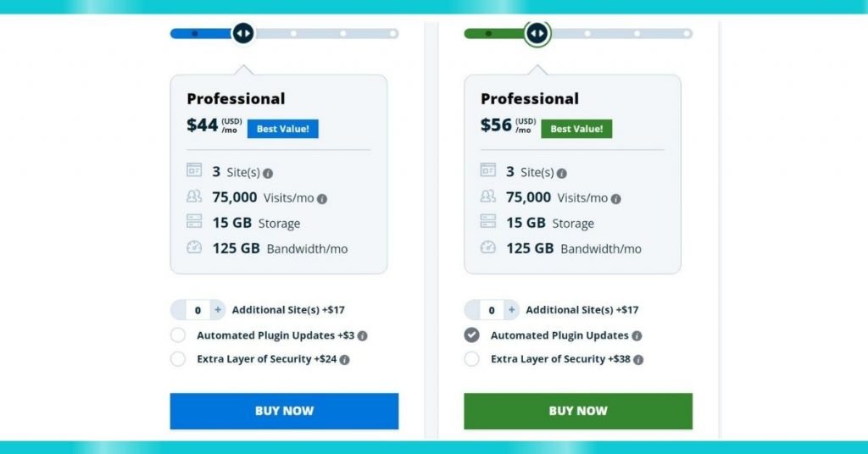Click info icon next to Site(s) in green plan
The image size is (868, 454).
pyautogui.click(x=562, y=174)
